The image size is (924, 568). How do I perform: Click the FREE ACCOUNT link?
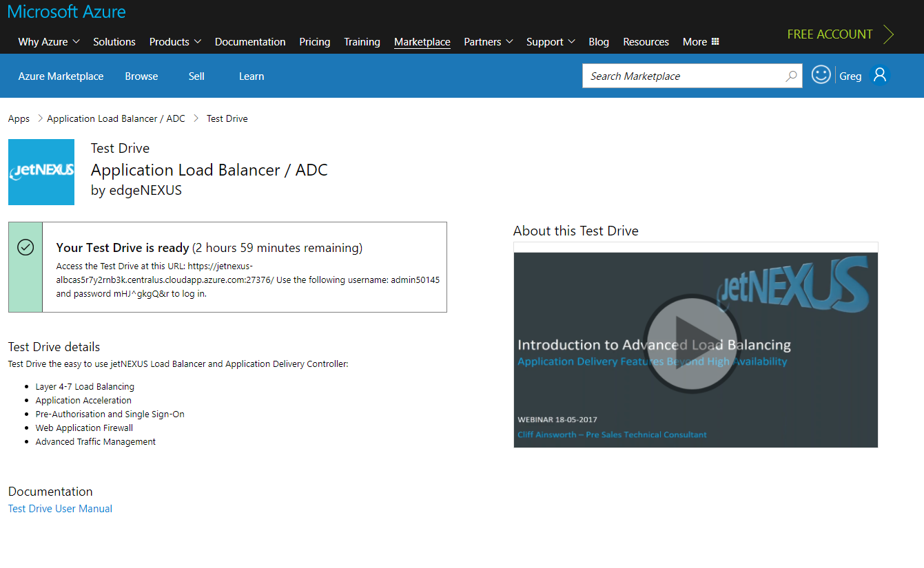point(830,34)
